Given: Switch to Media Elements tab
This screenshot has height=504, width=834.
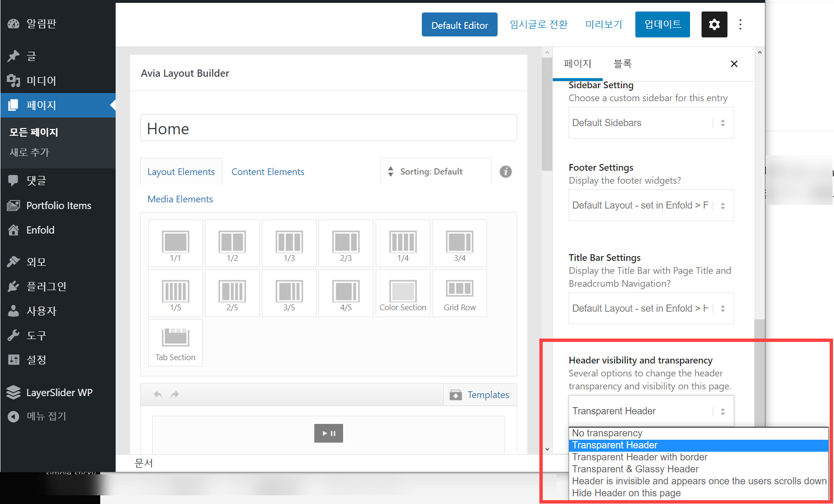Looking at the screenshot, I should (180, 199).
